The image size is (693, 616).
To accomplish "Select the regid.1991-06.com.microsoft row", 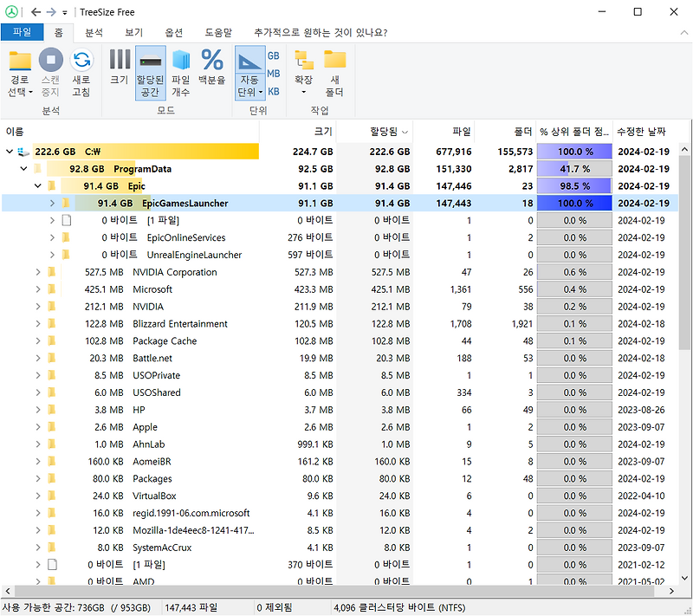I will pos(340,513).
